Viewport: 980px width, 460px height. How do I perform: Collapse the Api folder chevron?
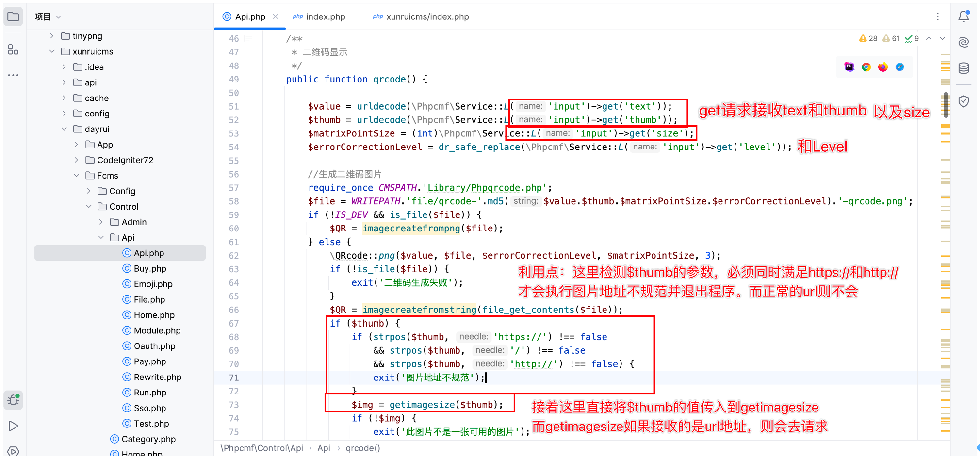[101, 238]
